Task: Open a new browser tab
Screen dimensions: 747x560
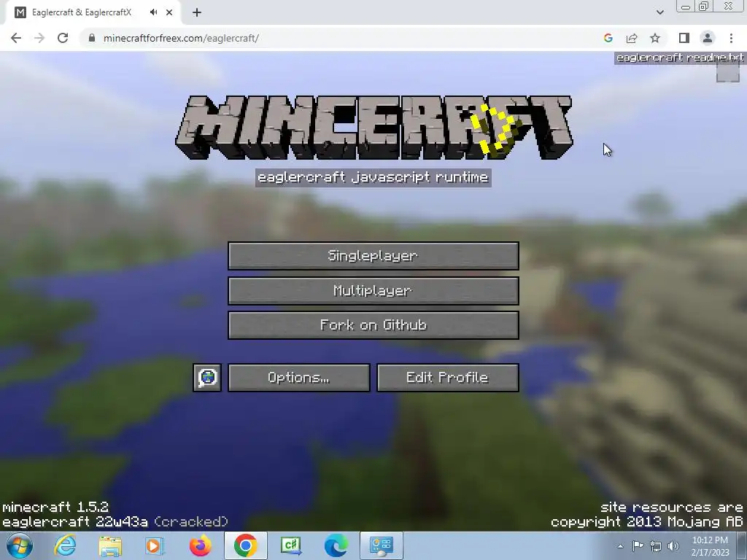Action: coord(197,12)
